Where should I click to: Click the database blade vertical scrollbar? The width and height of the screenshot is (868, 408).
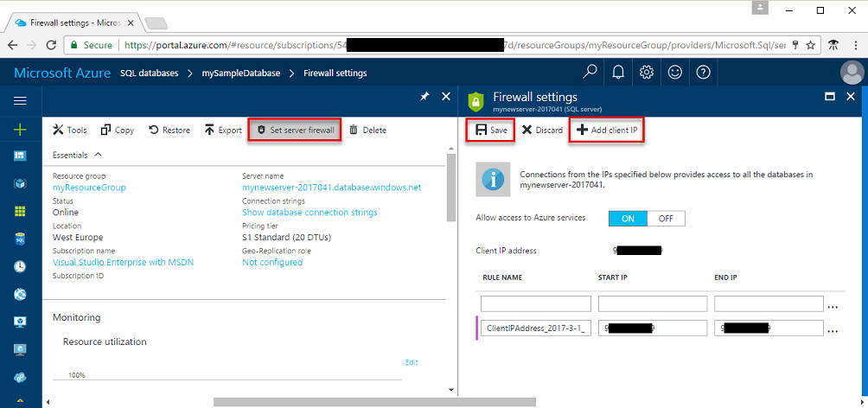tap(450, 188)
